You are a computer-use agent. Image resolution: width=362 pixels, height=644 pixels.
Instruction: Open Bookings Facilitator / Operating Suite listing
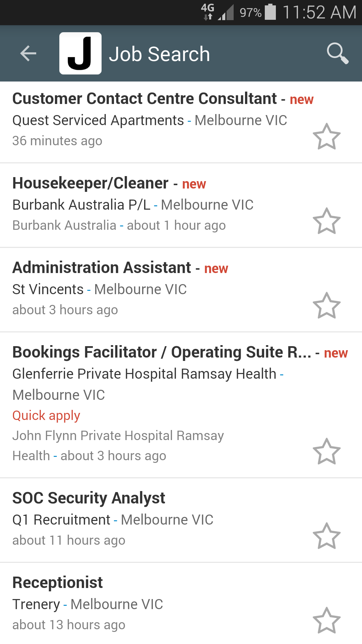(162, 353)
